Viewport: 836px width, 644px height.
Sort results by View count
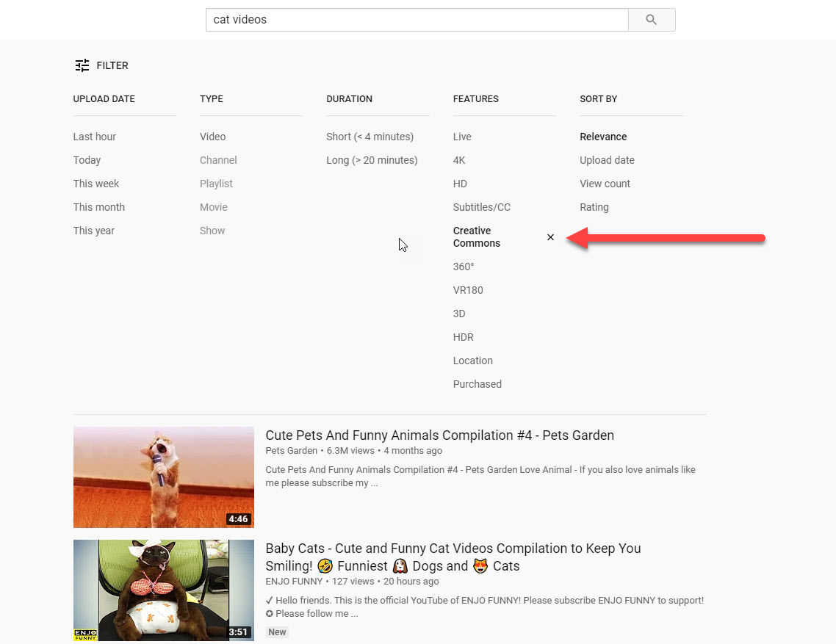605,184
